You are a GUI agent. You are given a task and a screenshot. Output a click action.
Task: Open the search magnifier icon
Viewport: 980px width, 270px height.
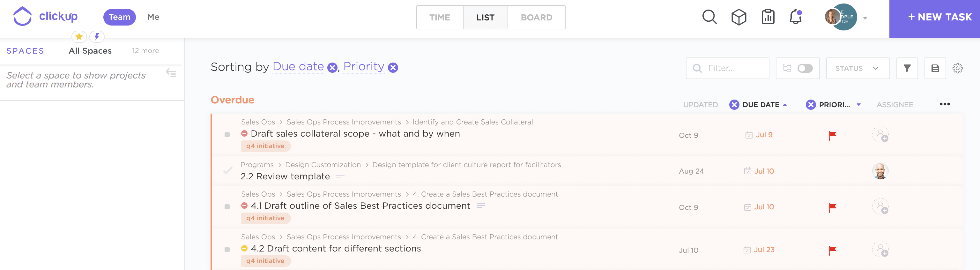pyautogui.click(x=709, y=17)
